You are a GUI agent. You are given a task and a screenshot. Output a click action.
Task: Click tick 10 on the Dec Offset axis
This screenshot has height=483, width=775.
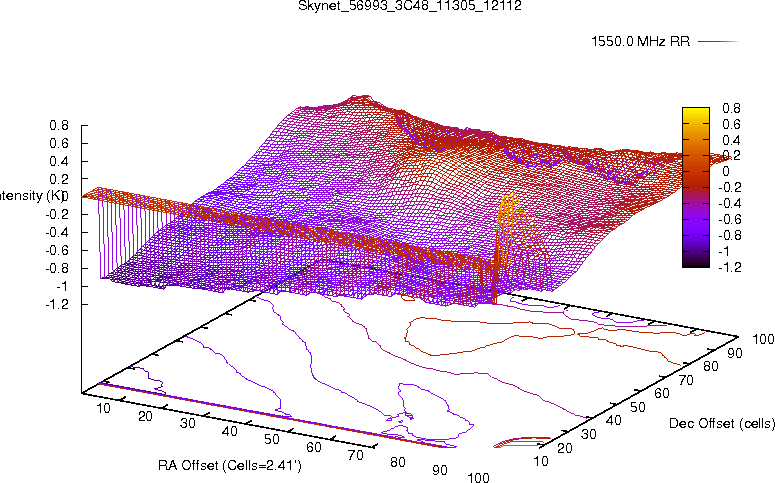pyautogui.click(x=541, y=461)
